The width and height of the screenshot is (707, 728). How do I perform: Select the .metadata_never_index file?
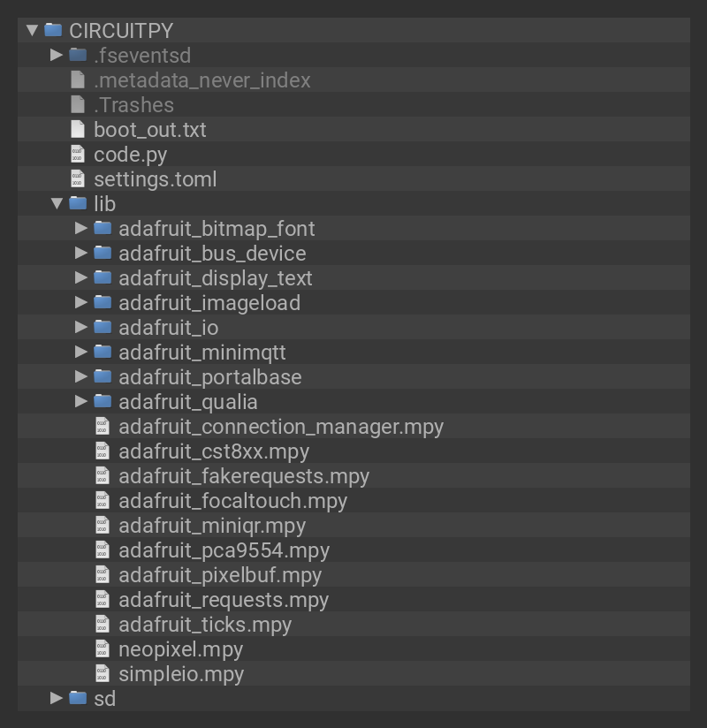click(x=201, y=80)
